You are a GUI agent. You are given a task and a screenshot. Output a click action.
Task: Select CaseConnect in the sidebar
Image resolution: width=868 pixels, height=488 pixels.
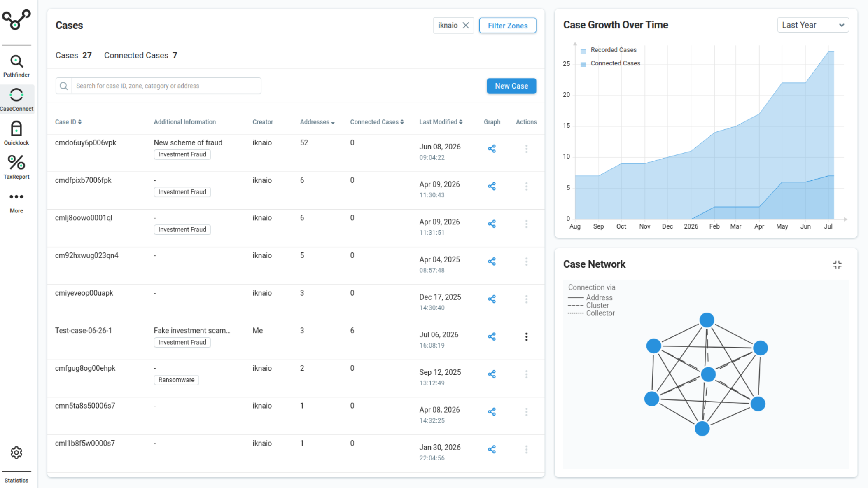tap(16, 100)
